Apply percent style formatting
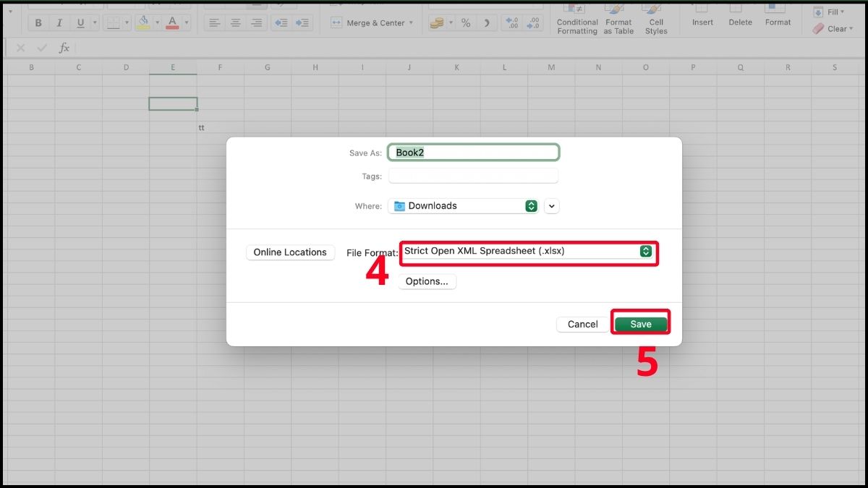This screenshot has height=488, width=868. click(x=466, y=23)
